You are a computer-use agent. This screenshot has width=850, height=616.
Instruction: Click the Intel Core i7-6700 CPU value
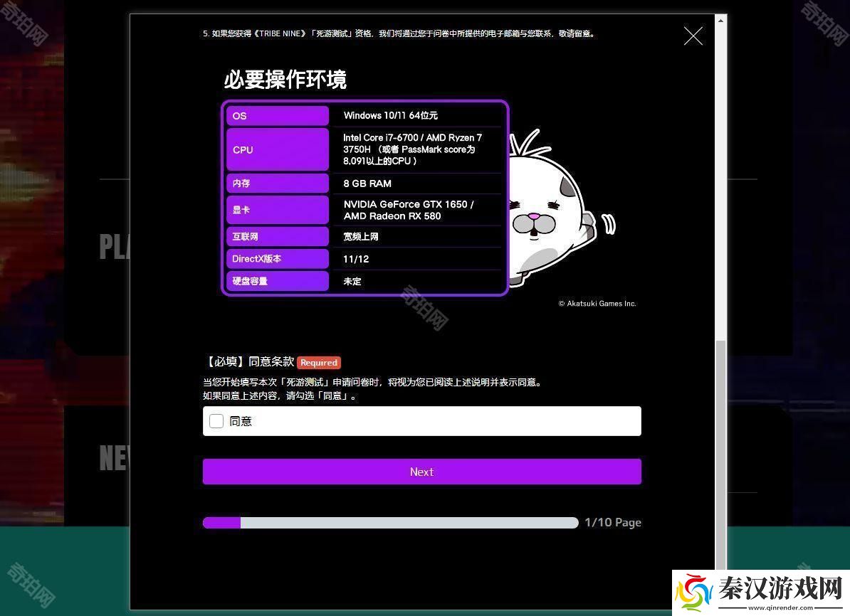412,149
